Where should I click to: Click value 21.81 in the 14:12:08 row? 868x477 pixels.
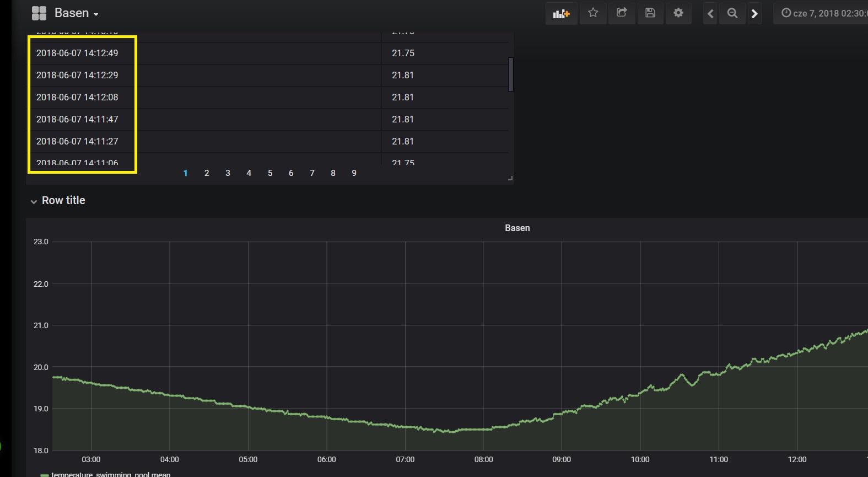(403, 98)
